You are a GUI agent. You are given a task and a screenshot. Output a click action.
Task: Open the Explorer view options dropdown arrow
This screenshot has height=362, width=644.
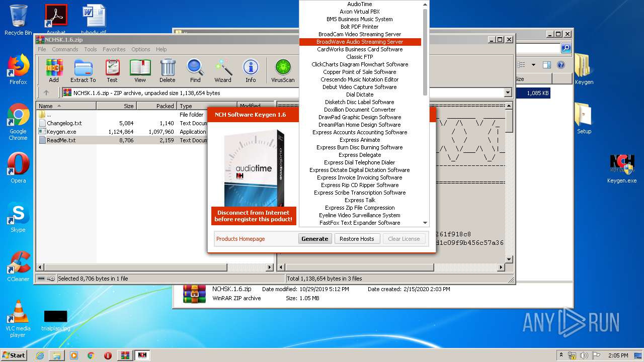(533, 65)
